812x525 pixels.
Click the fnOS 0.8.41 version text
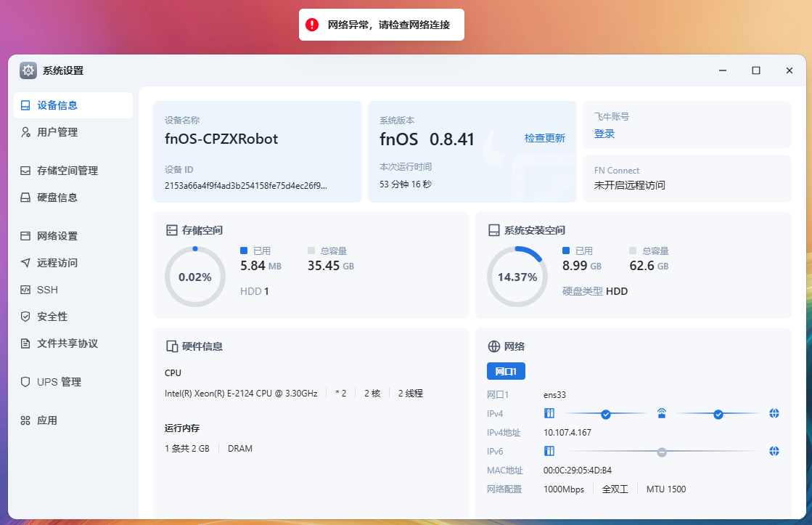coord(427,139)
